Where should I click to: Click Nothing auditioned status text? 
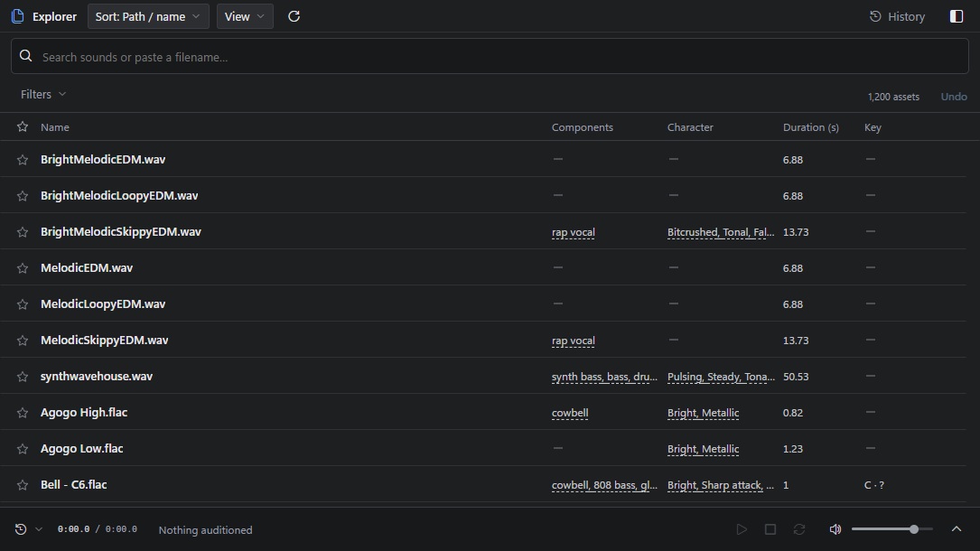click(x=206, y=529)
